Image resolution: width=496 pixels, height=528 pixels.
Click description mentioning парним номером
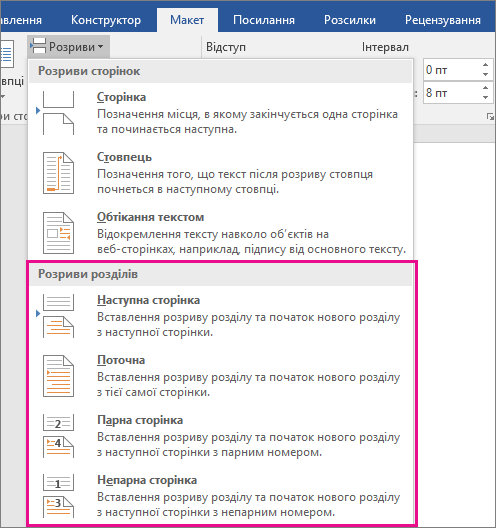[x=249, y=444]
